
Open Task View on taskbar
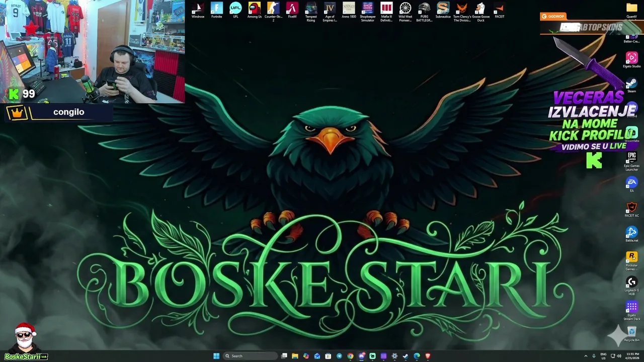[284, 356]
